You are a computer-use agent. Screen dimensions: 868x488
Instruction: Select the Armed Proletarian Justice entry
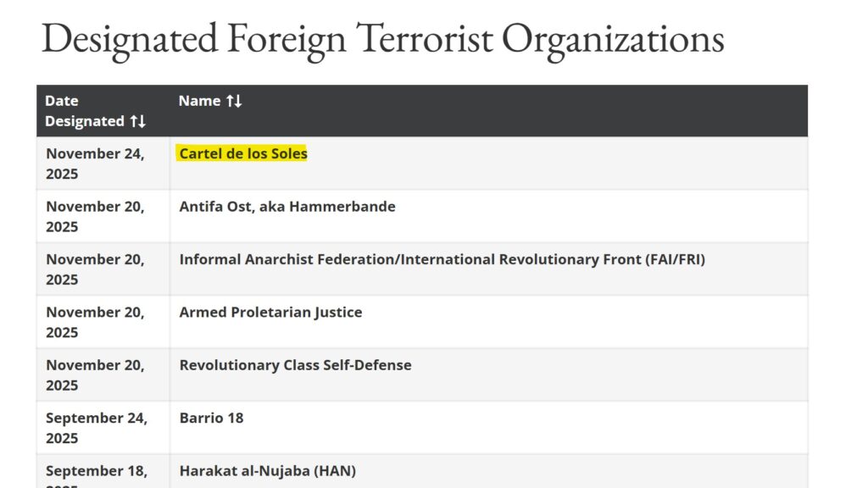click(x=270, y=312)
